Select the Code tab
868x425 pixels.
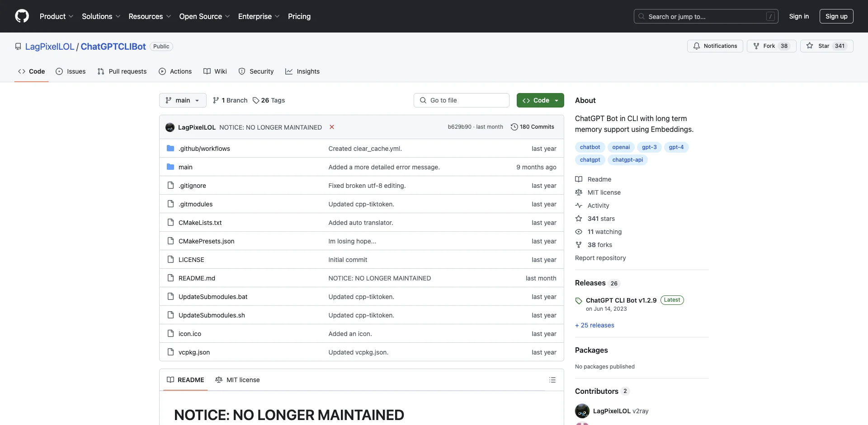[31, 71]
